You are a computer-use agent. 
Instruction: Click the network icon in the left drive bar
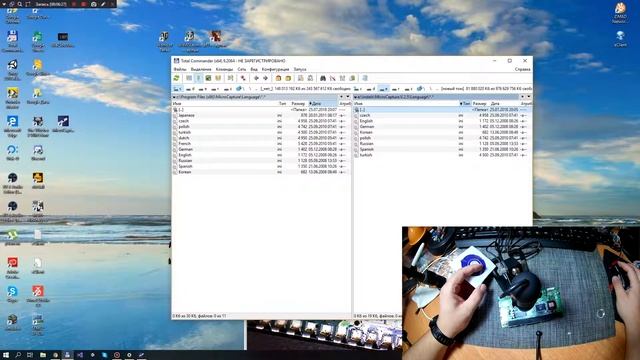pyautogui.click(x=240, y=89)
